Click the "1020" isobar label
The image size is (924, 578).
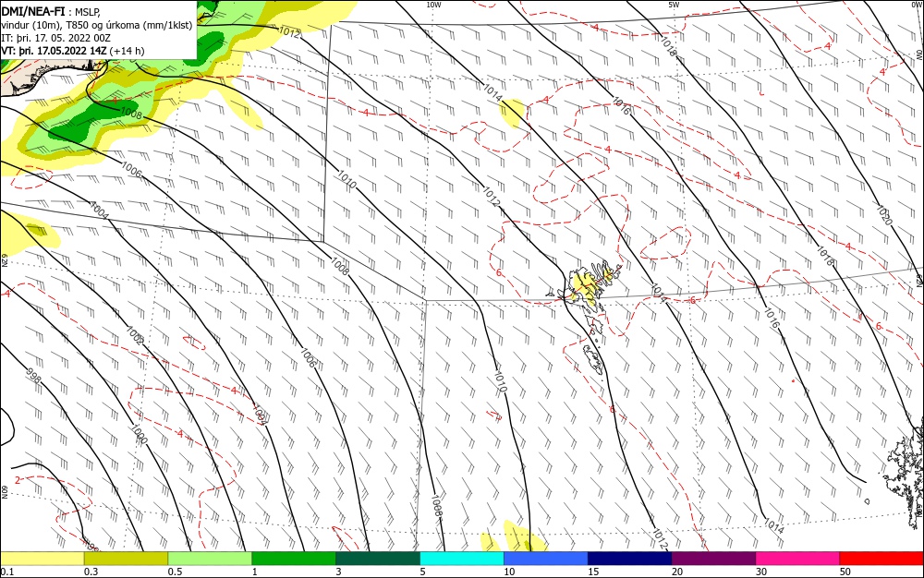pos(884,215)
